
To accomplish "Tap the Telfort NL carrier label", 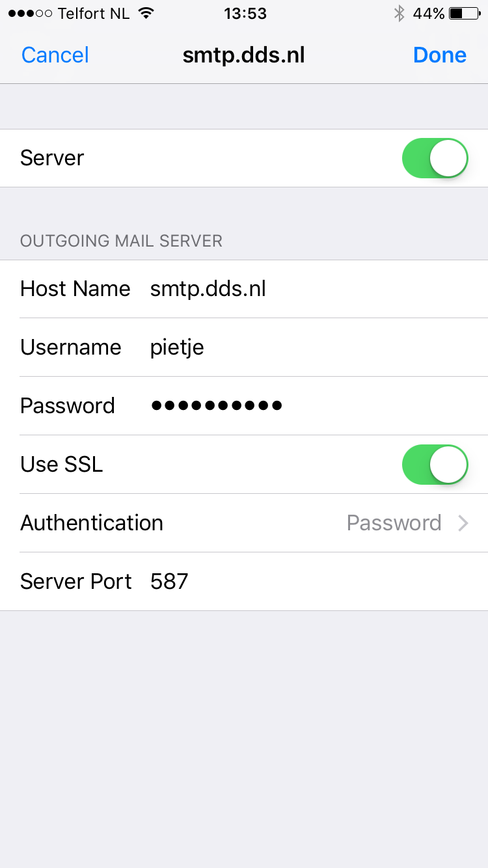I will (94, 13).
